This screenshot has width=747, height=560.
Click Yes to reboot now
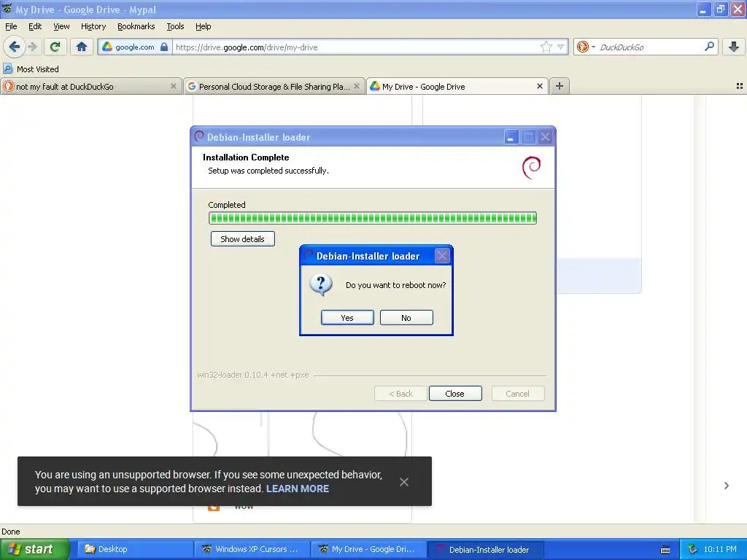(347, 318)
